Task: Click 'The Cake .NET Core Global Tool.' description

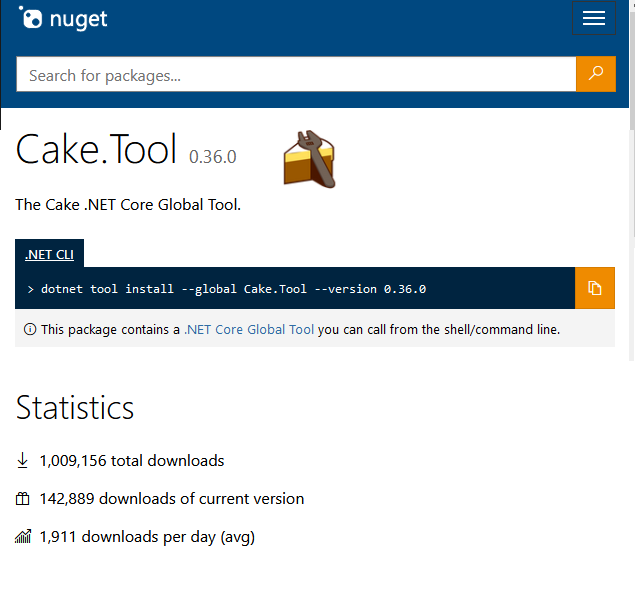Action: 128,205
